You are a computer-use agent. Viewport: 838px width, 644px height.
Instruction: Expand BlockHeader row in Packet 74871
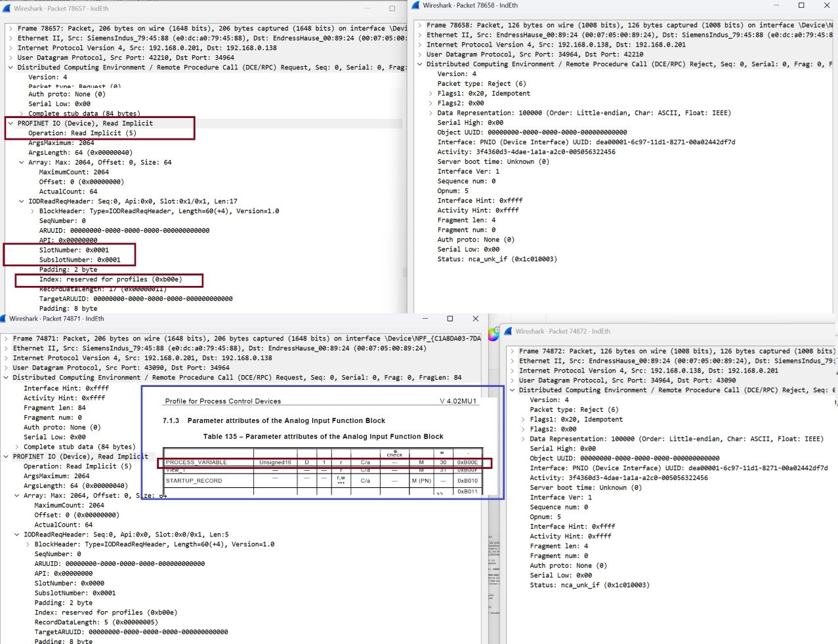[x=28, y=544]
